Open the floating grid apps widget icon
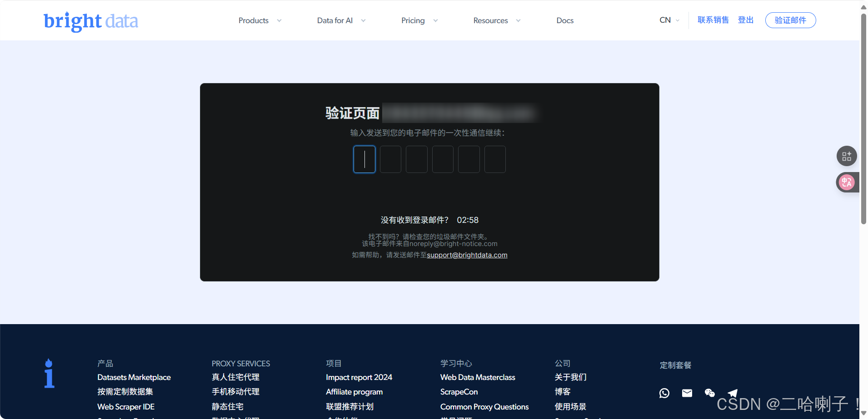The image size is (868, 419). point(847,156)
